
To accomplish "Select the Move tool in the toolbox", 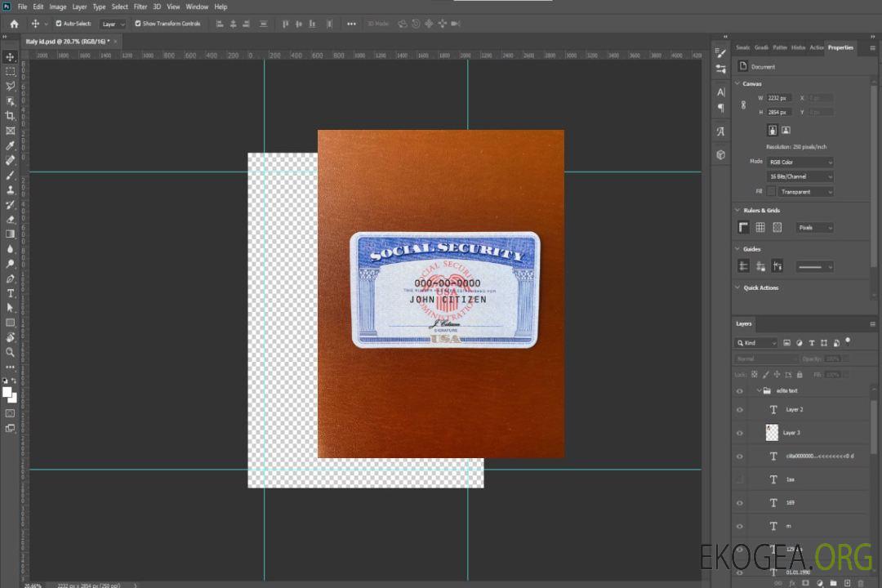I will 10,57.
